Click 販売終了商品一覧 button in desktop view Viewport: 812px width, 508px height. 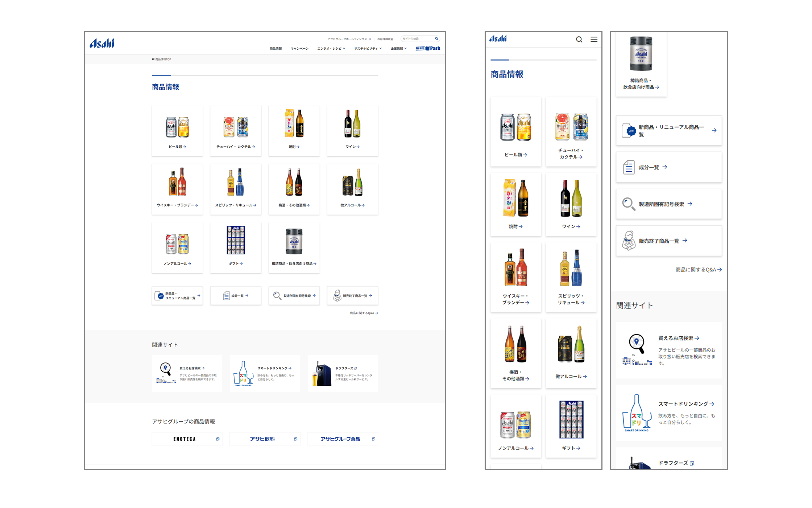click(x=352, y=296)
